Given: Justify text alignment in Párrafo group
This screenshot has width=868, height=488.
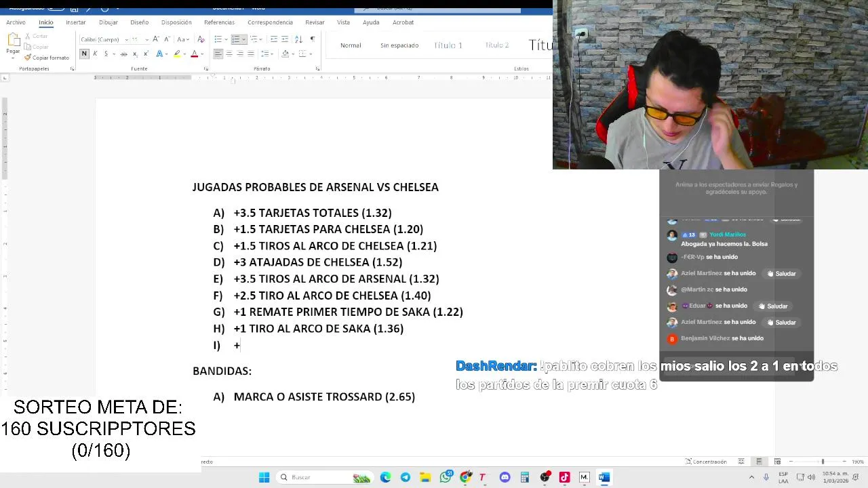Looking at the screenshot, I should tap(251, 54).
